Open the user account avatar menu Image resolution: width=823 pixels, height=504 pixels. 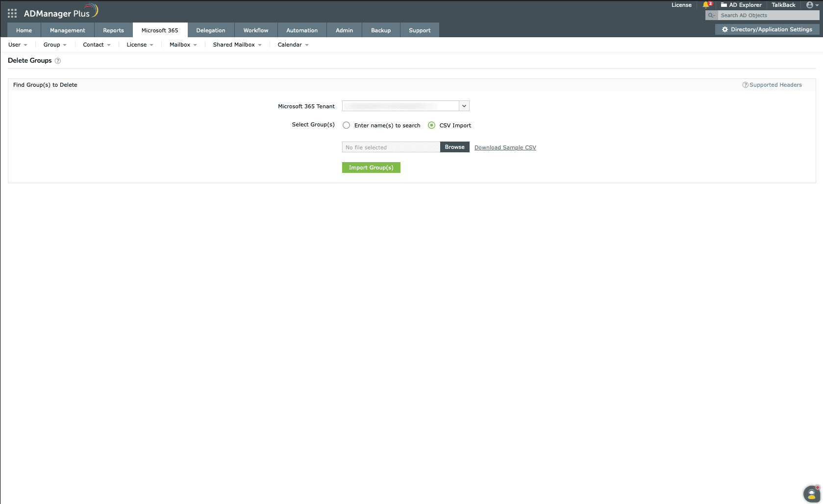812,5
